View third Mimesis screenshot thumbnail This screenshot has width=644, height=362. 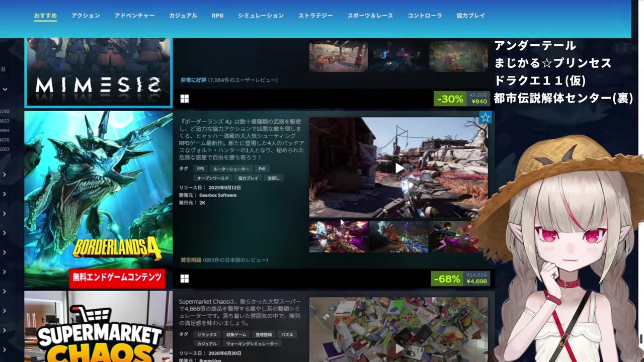click(458, 56)
